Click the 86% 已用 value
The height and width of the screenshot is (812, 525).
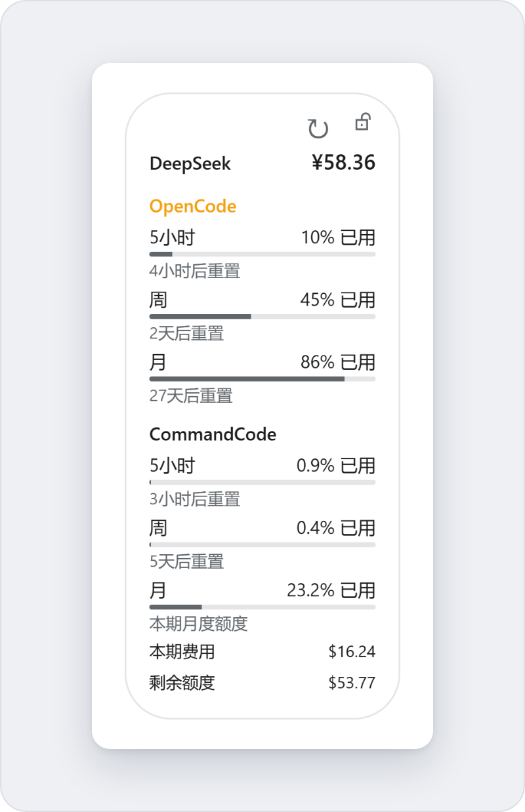coord(338,362)
